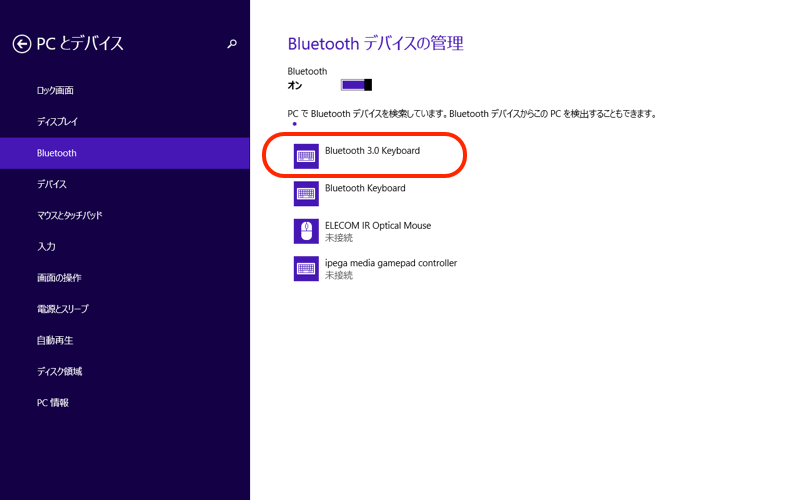Select ディスク領域 in the sidebar

coord(59,371)
